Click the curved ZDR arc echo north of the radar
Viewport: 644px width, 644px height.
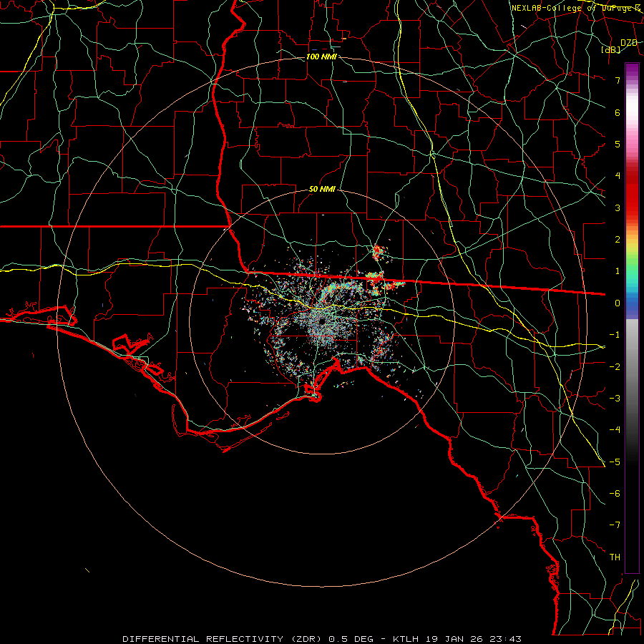click(338, 290)
